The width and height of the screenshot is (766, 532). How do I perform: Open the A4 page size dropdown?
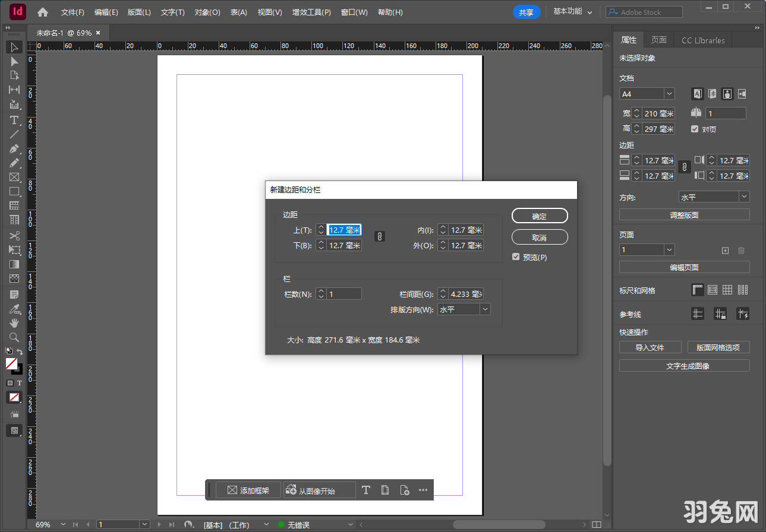point(669,93)
